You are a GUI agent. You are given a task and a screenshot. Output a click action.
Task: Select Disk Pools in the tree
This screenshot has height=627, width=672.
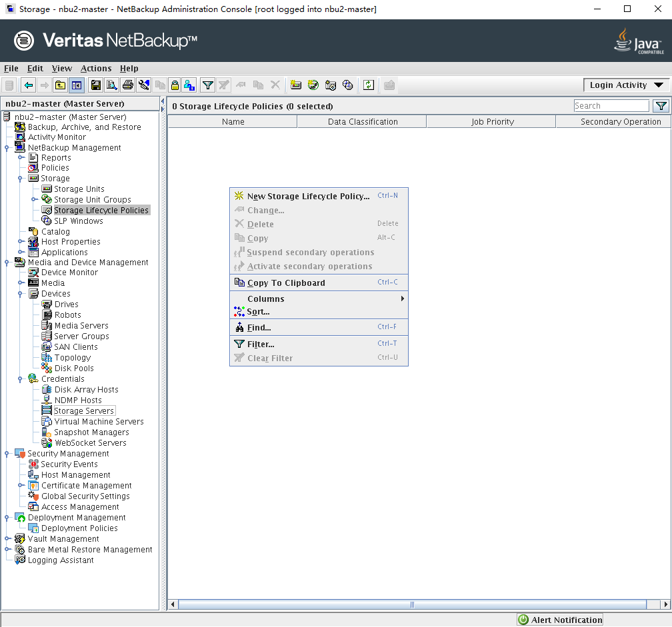coord(74,368)
